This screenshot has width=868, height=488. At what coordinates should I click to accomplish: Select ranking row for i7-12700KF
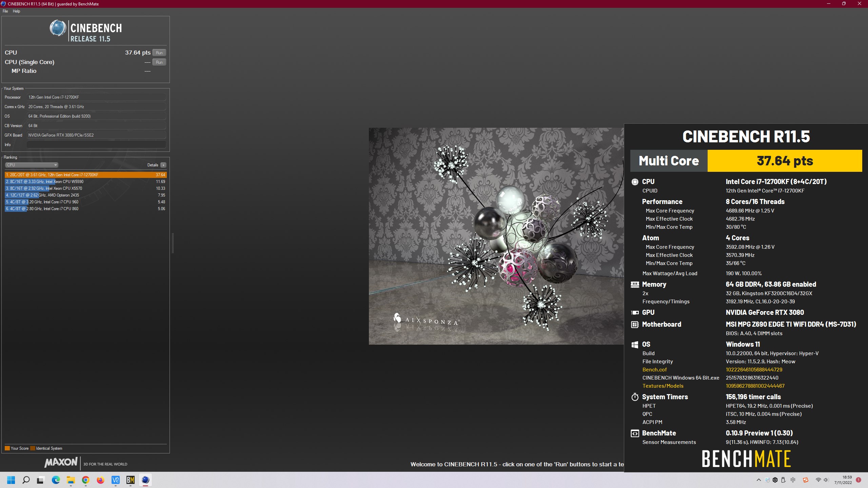(x=85, y=175)
